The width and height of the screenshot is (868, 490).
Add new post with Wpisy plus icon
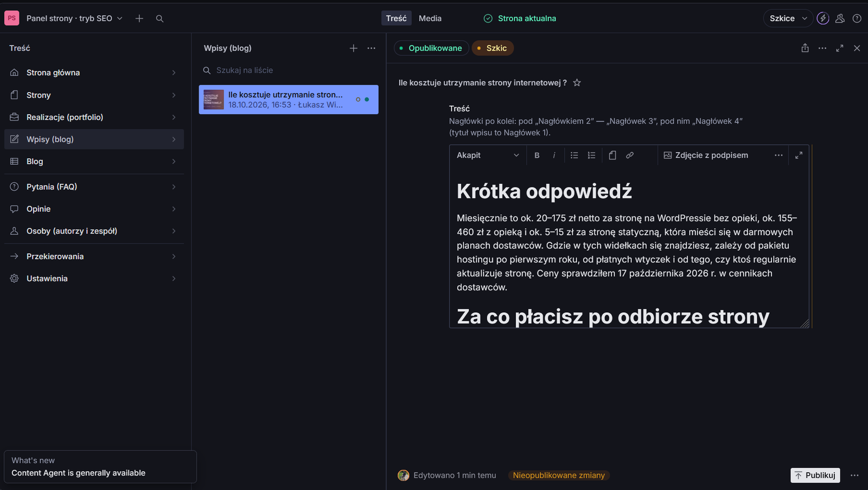(x=353, y=48)
